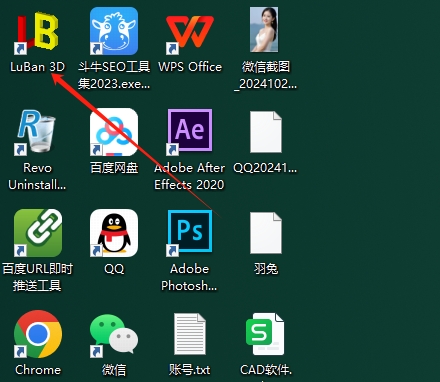The image size is (440, 382).
Task: Click the '百度网盘' label text
Action: 114,168
